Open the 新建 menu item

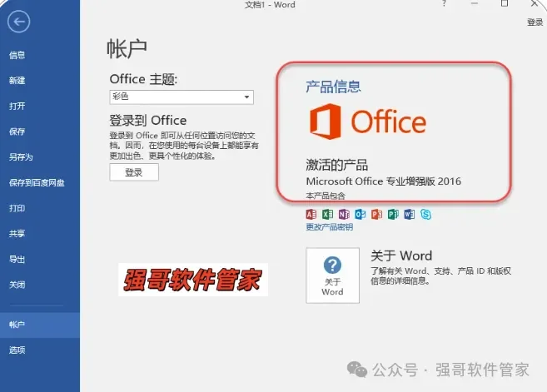pos(17,81)
